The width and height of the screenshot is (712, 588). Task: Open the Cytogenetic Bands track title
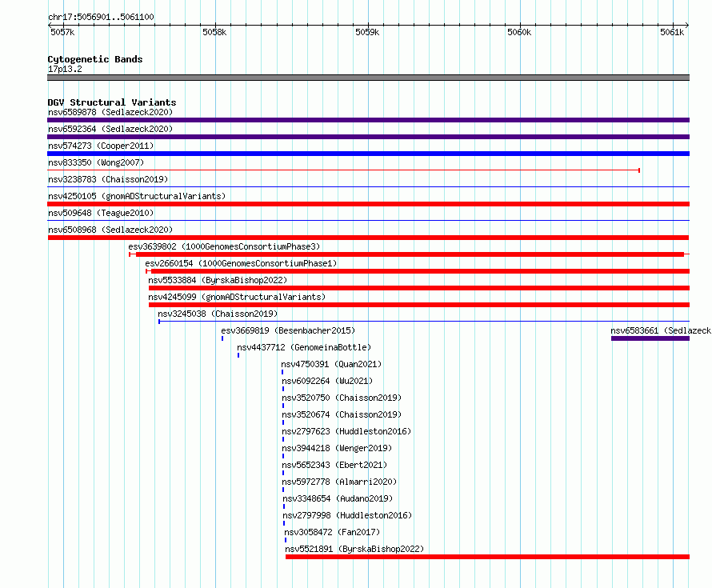95,59
